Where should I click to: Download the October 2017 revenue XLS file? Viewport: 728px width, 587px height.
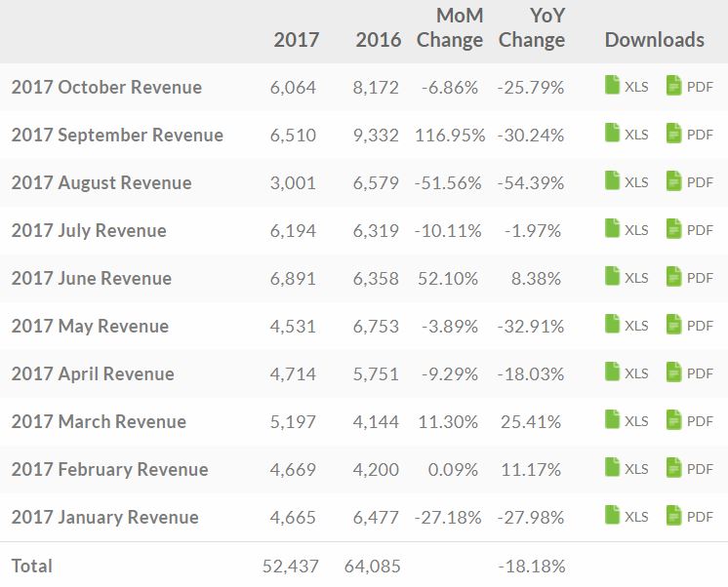(x=627, y=86)
